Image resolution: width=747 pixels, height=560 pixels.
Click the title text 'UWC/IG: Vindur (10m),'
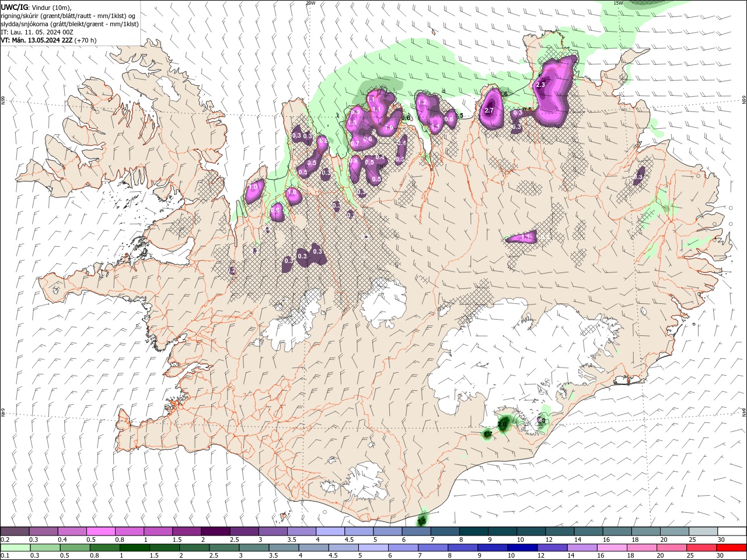[36, 7]
